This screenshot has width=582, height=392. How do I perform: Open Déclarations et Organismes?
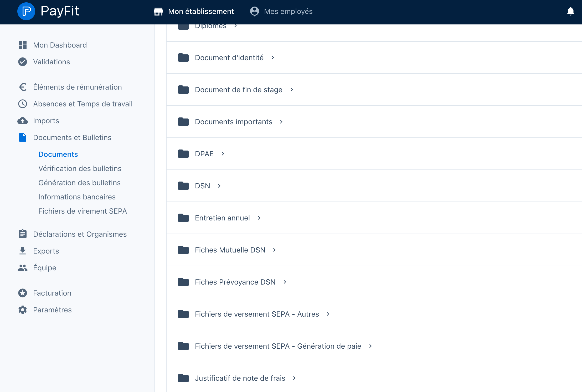pos(80,234)
